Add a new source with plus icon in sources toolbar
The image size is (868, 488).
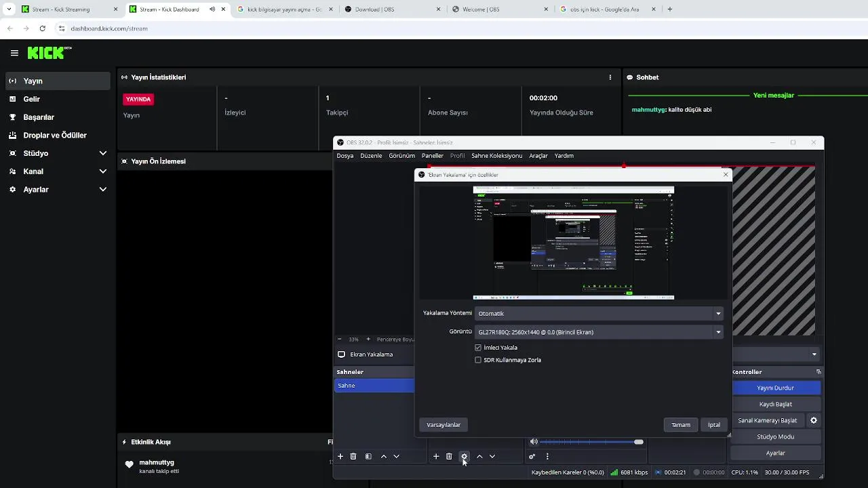(436, 457)
